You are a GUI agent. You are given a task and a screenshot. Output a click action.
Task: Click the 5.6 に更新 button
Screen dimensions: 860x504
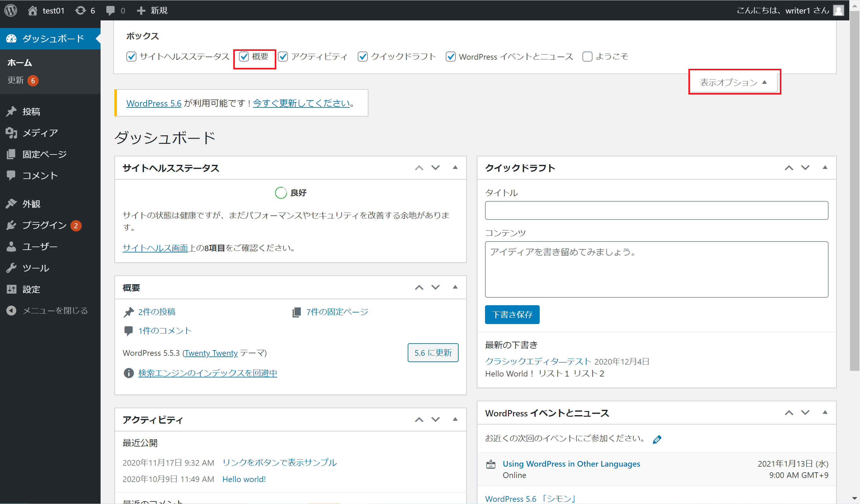click(x=433, y=353)
